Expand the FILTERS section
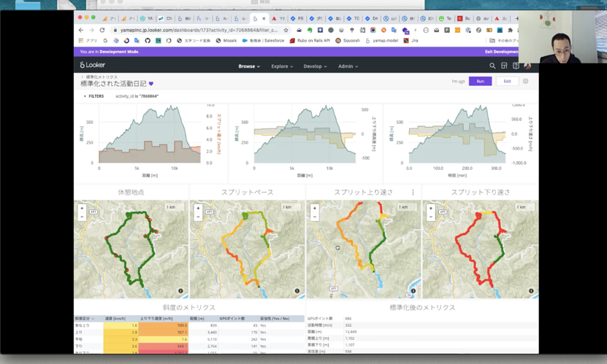Screen dimensions: 607x364 click(94, 96)
